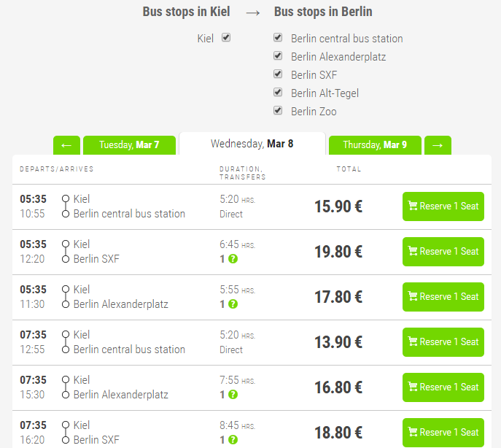Click the previous day arrow button

click(x=66, y=145)
